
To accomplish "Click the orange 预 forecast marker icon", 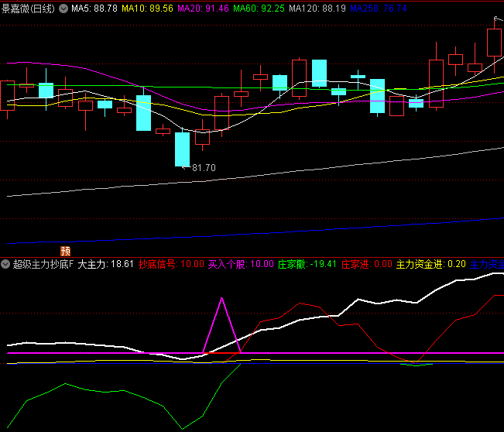I will click(65, 251).
